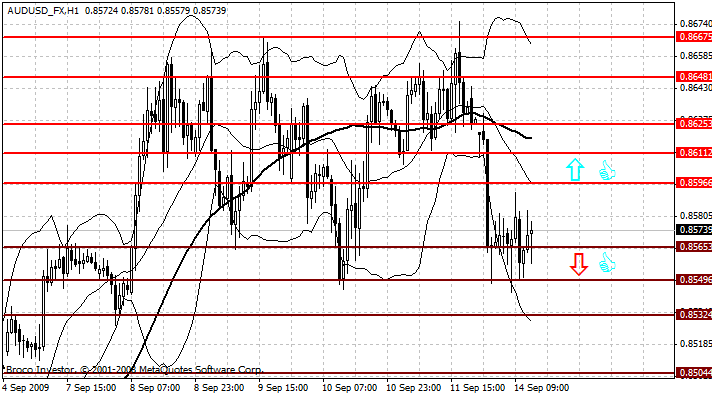Screen dimensions: 712x395
Task: Select the 0.85496 support level label
Action: pyautogui.click(x=694, y=280)
